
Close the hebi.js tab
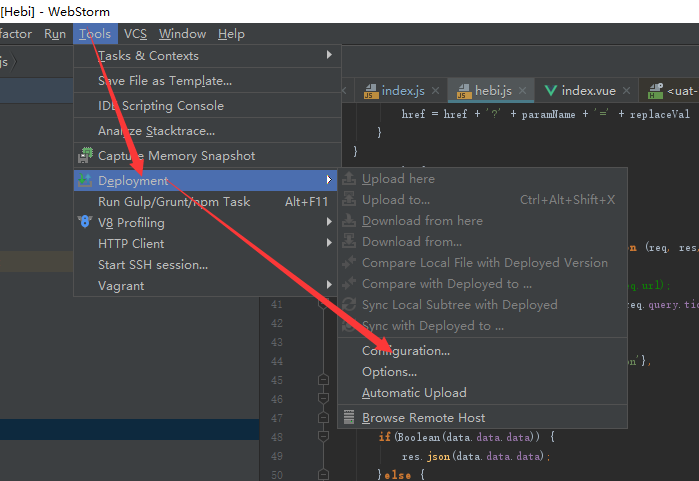[x=522, y=90]
